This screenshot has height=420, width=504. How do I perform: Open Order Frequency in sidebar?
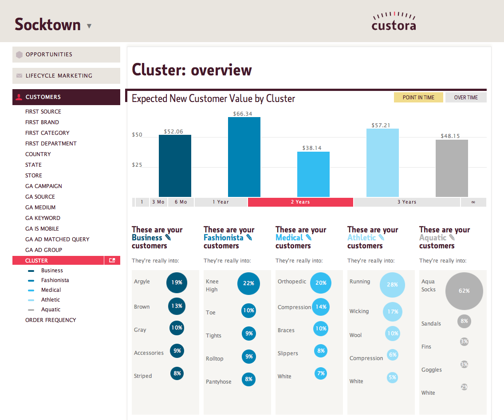[x=51, y=320]
